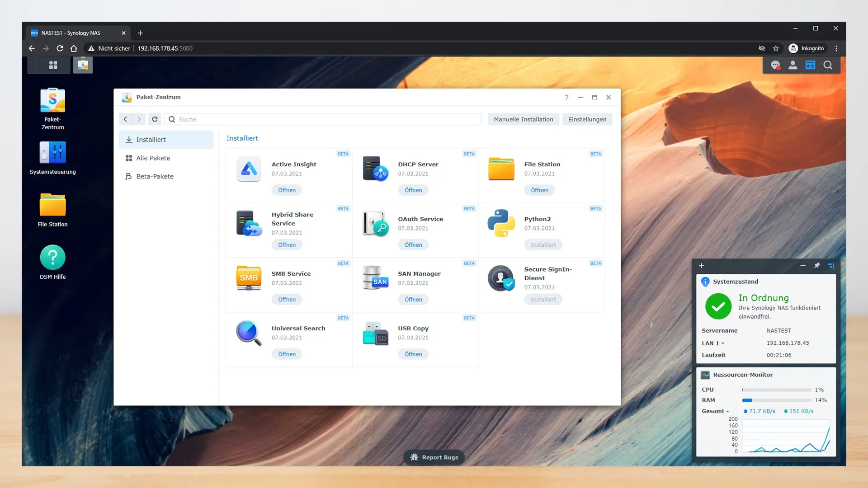The width and height of the screenshot is (868, 488).
Task: Reload the browser page
Action: coord(60,48)
